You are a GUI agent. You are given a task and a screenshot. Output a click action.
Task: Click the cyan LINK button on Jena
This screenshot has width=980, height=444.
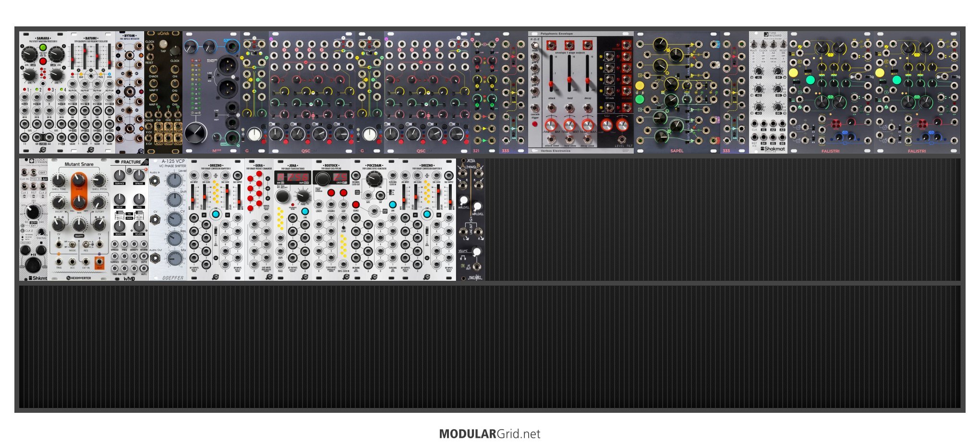coord(305,211)
